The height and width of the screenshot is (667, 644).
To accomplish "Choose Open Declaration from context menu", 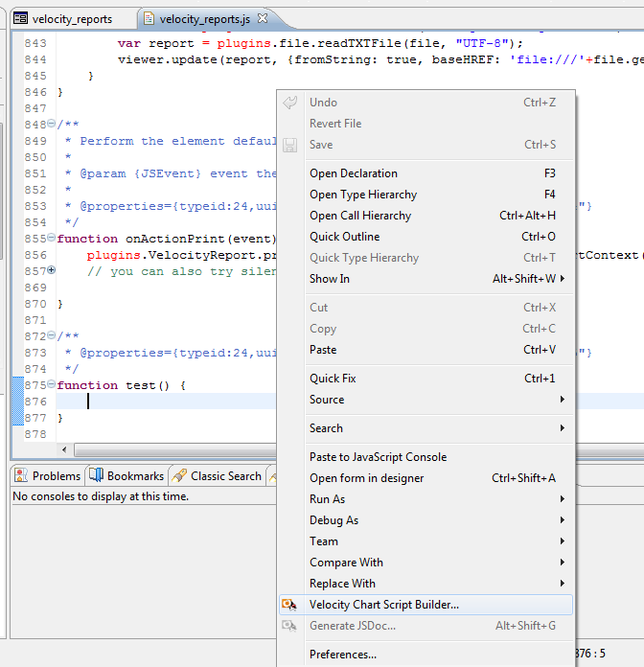I will [x=425, y=173].
